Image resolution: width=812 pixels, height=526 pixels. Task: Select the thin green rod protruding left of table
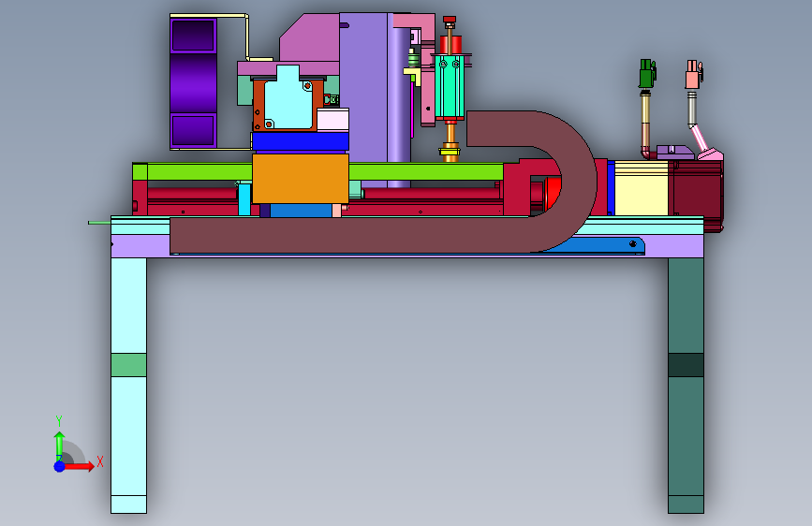pos(99,223)
